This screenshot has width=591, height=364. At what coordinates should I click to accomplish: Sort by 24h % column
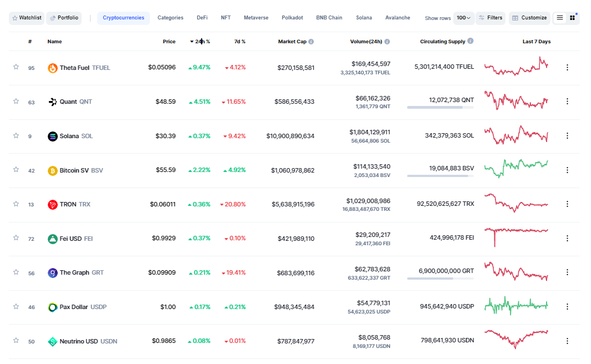[200, 42]
